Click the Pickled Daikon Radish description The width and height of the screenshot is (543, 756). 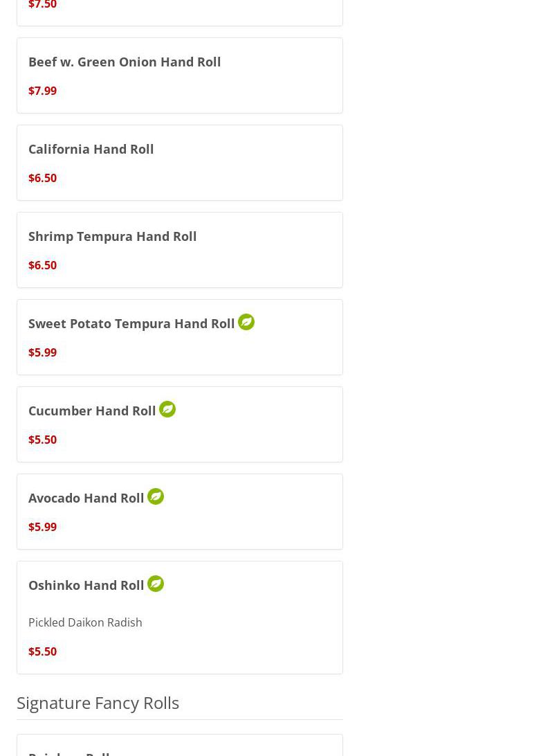tap(85, 622)
